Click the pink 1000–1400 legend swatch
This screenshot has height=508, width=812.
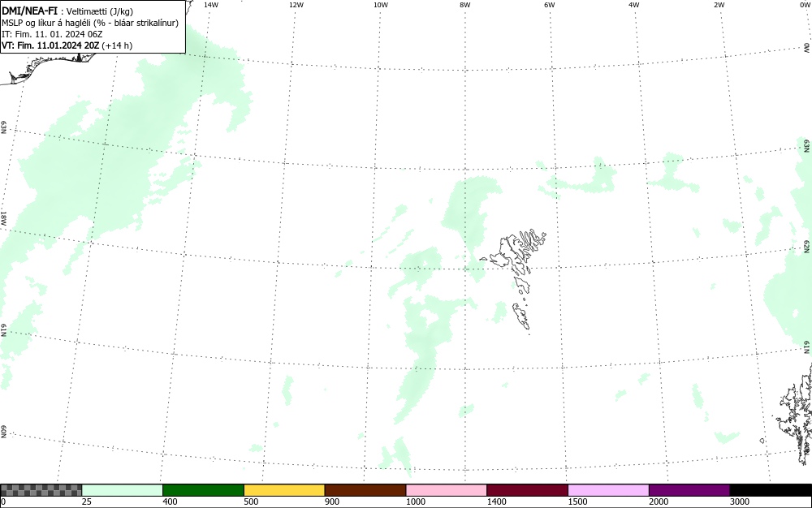447,490
